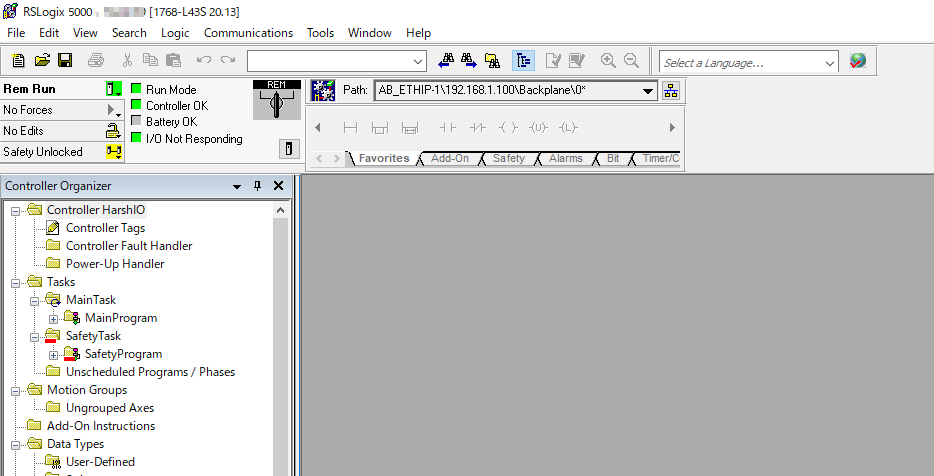This screenshot has height=476, width=934.
Task: Open the Safety Unlocked status dropdown
Action: (x=114, y=152)
